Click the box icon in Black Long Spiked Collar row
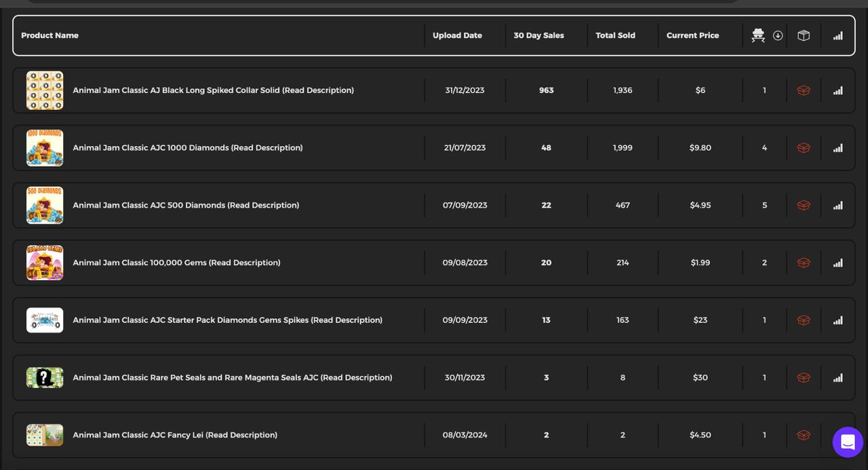 point(804,90)
